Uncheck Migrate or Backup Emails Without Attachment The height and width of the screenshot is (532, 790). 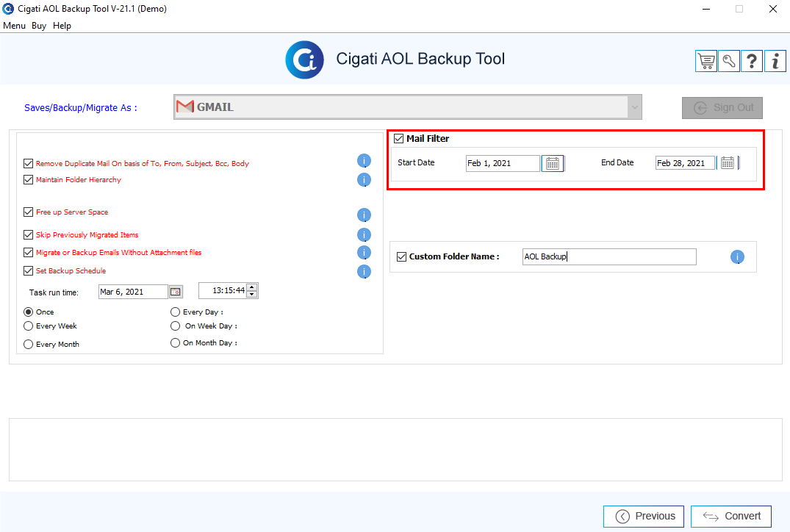pos(28,252)
